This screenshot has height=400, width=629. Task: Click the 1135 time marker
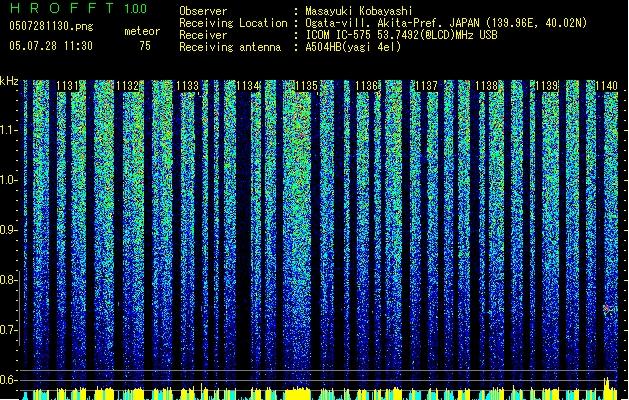point(306,86)
